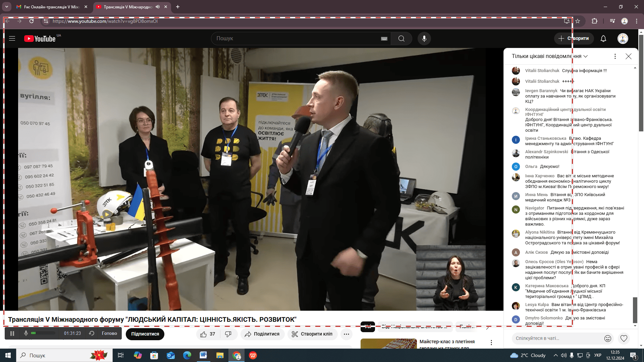Switch to the Gmail browser tab
The image size is (644, 362).
pos(50,7)
